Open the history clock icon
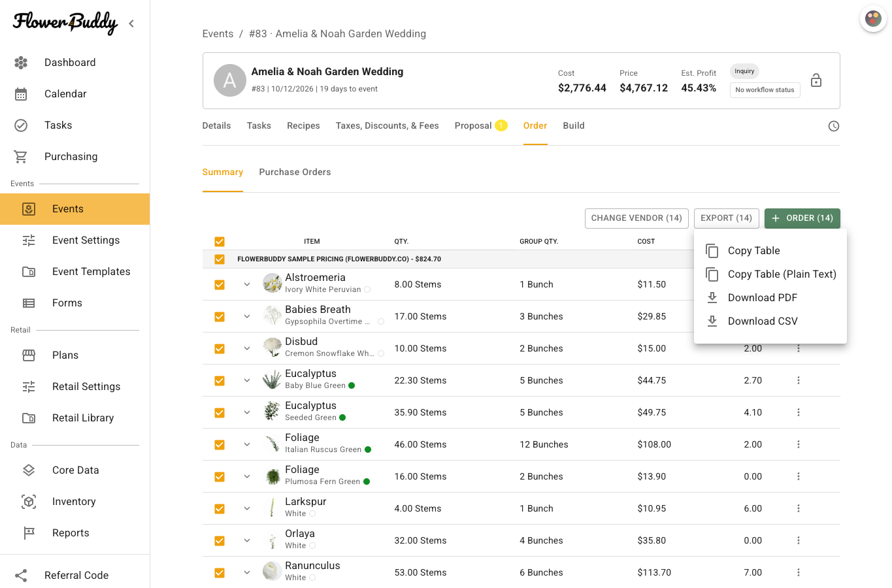892x588 pixels. point(834,126)
